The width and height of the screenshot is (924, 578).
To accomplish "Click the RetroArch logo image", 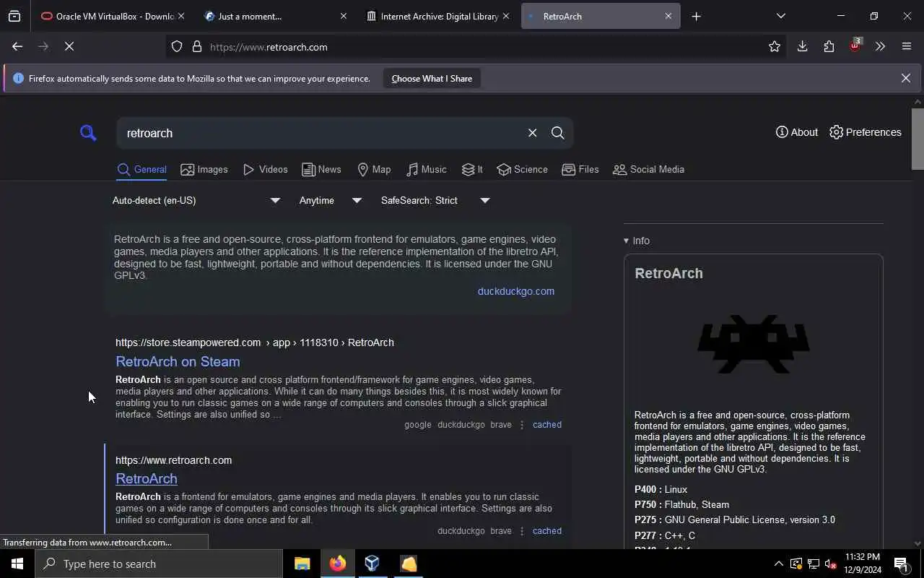I will tap(753, 344).
